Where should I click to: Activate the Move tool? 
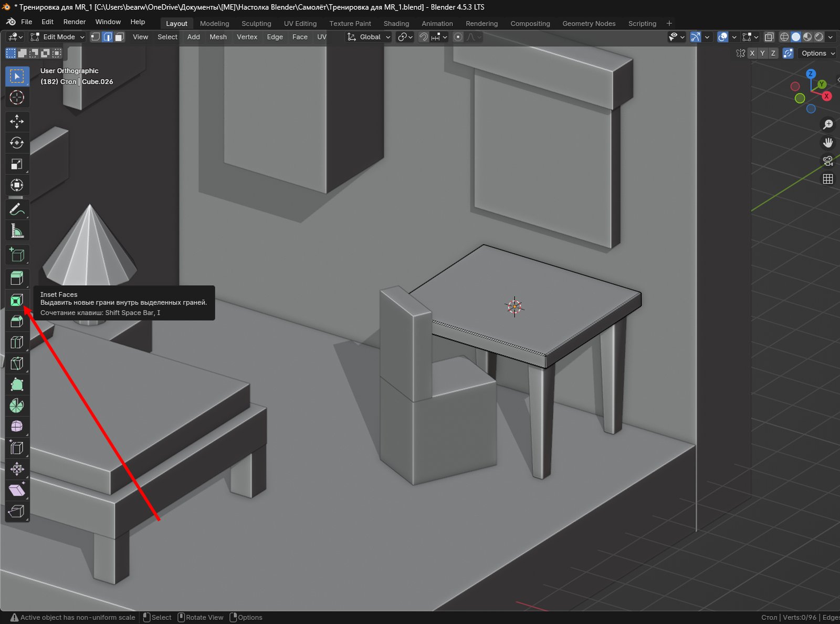tap(17, 121)
